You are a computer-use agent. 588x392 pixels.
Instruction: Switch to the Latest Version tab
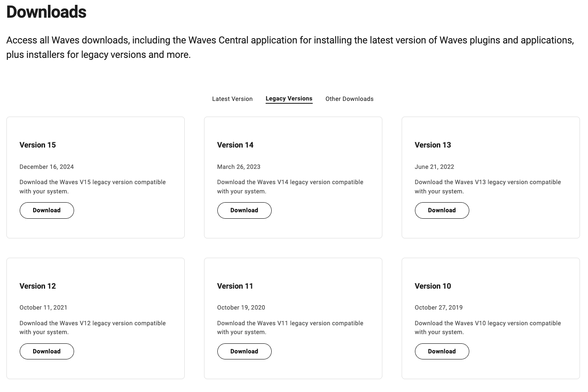pos(232,99)
